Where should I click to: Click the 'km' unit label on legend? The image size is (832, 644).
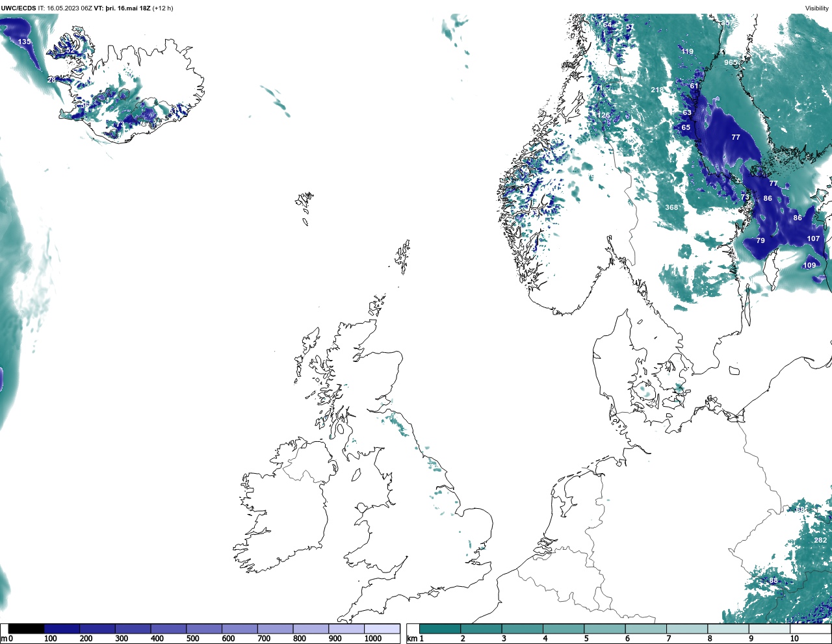click(411, 639)
